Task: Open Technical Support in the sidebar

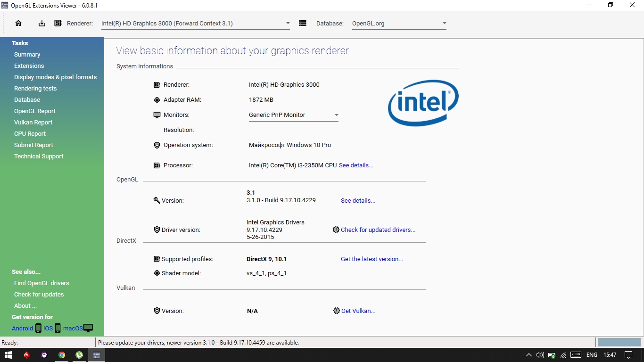Action: 39,156
